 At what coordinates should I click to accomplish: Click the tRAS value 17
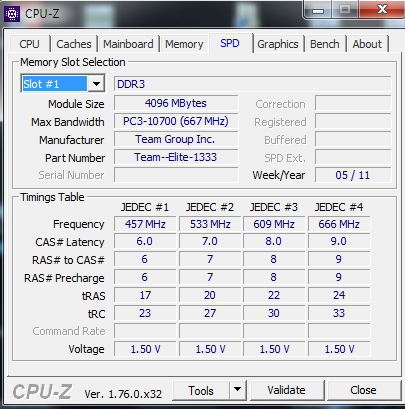[x=145, y=295]
